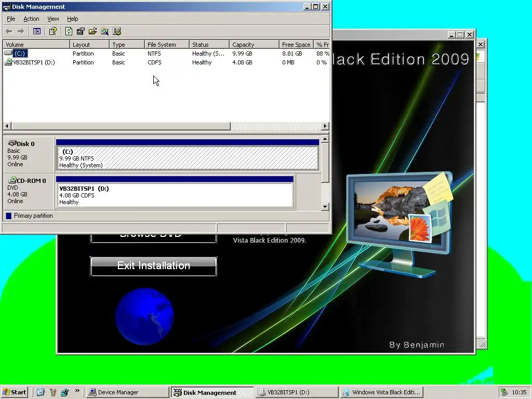Viewport: 532px width, 399px height.
Task: Click the VB32BITSP1 disc icon in volume list
Action: pyautogui.click(x=8, y=62)
